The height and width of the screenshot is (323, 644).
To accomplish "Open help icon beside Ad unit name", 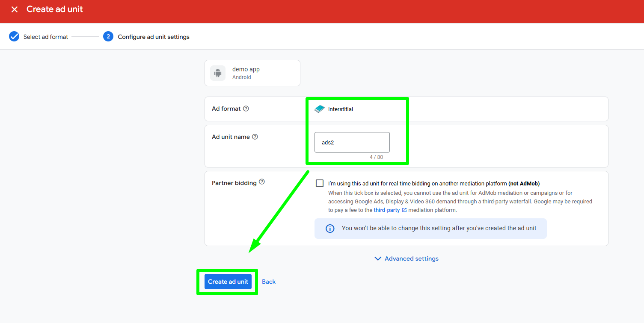I will pos(255,137).
